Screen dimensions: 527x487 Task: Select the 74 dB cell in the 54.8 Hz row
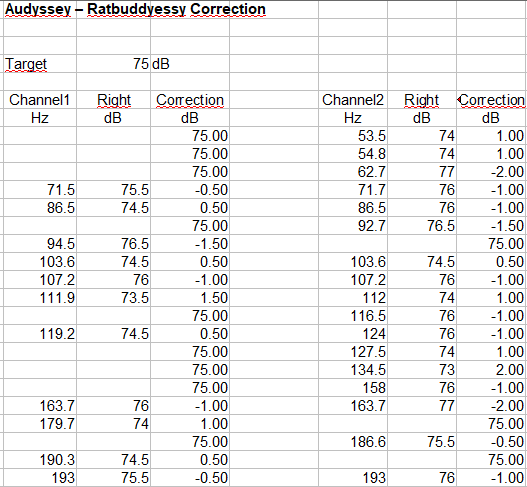[422, 154]
